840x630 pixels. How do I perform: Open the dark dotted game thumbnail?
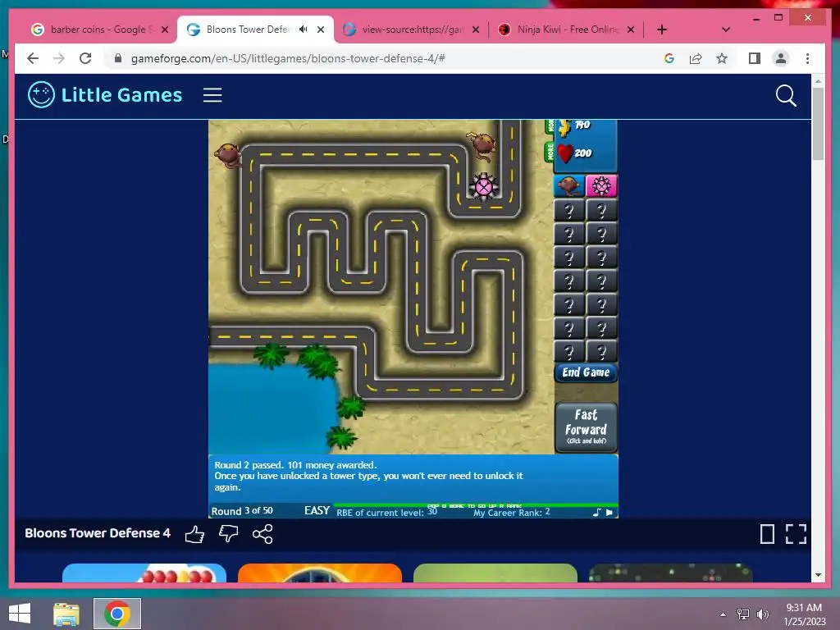[671, 573]
